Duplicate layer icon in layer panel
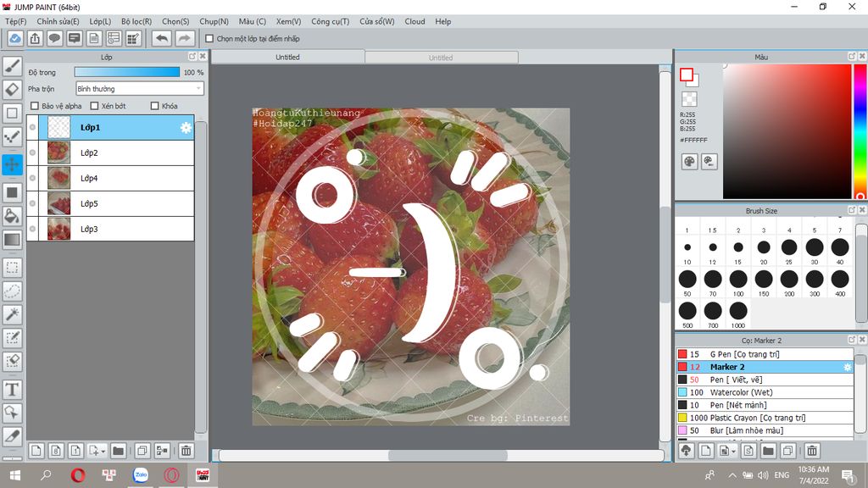Image resolution: width=868 pixels, height=488 pixels. 142,451
